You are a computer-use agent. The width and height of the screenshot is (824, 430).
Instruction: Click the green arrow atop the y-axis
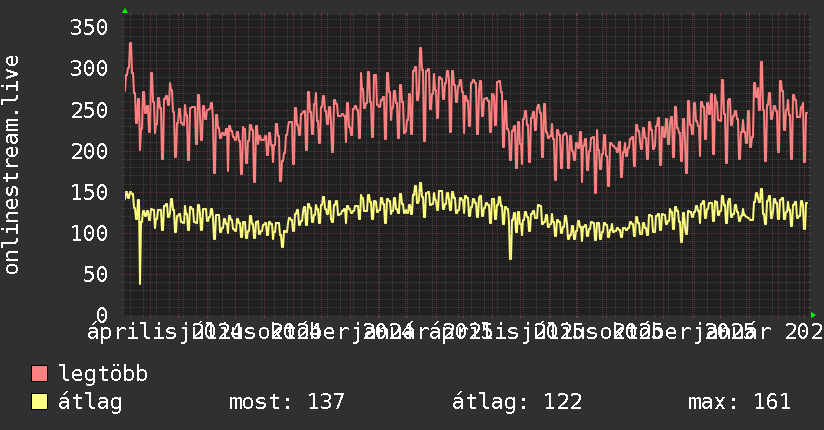tap(125, 11)
